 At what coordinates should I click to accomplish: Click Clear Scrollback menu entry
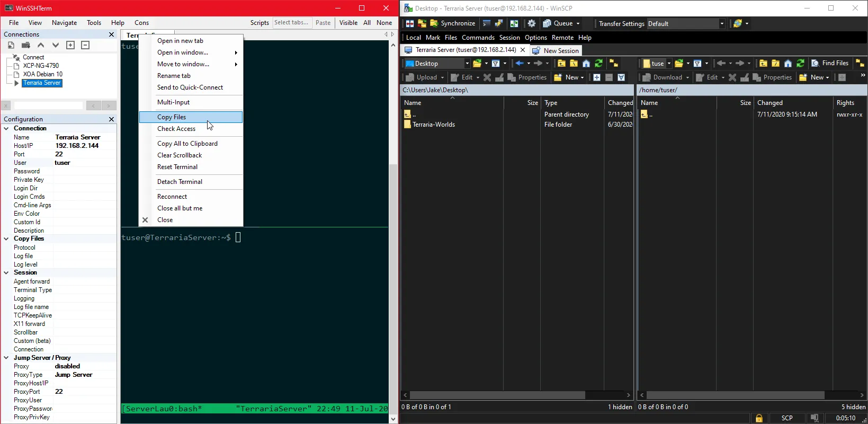click(191, 155)
